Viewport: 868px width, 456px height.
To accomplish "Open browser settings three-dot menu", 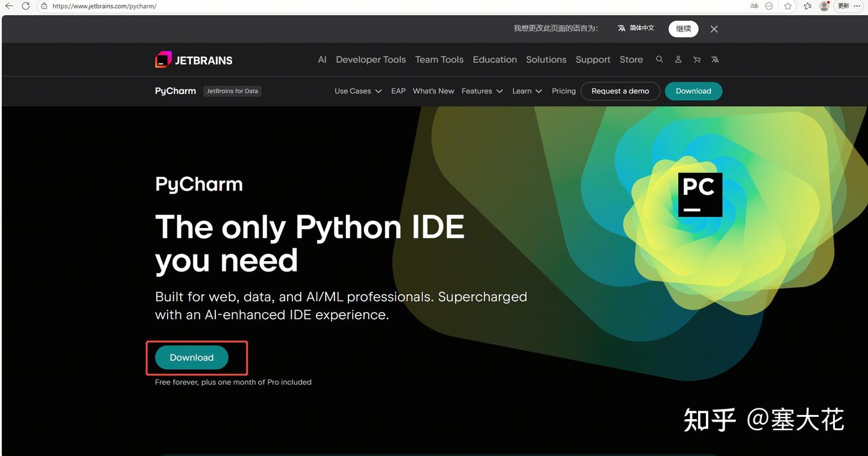I will click(x=857, y=6).
